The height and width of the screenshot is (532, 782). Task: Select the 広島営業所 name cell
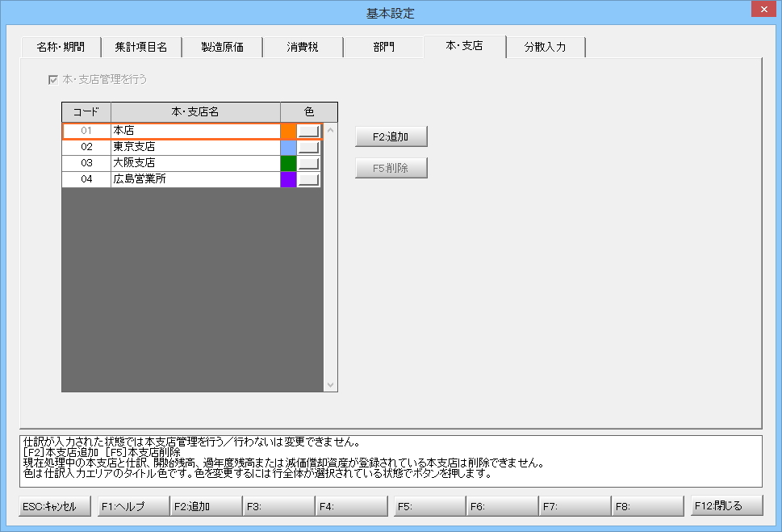(195, 178)
